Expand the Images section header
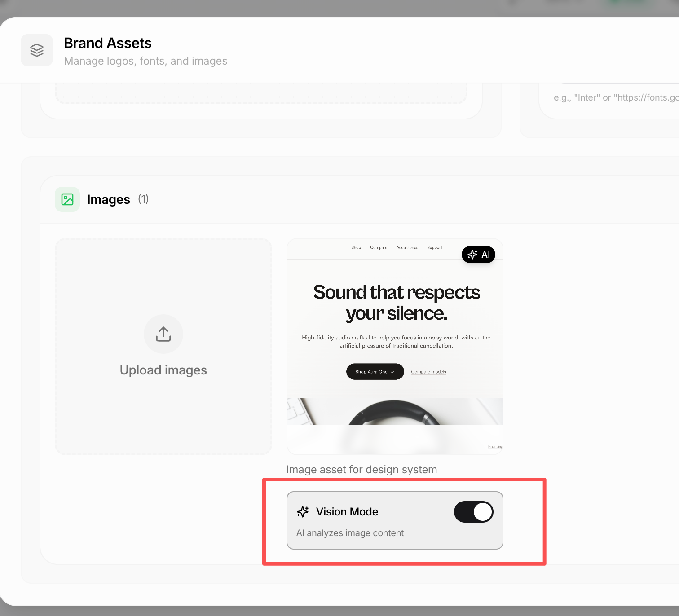Image resolution: width=679 pixels, height=616 pixels. pyautogui.click(x=108, y=199)
